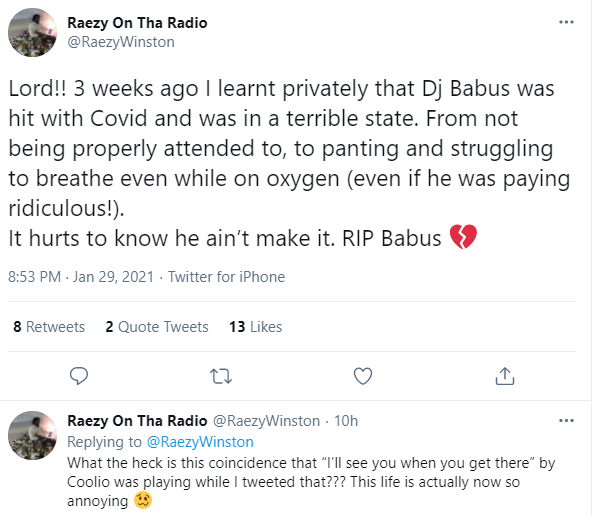Click the reply speech bubble icon

(x=81, y=376)
